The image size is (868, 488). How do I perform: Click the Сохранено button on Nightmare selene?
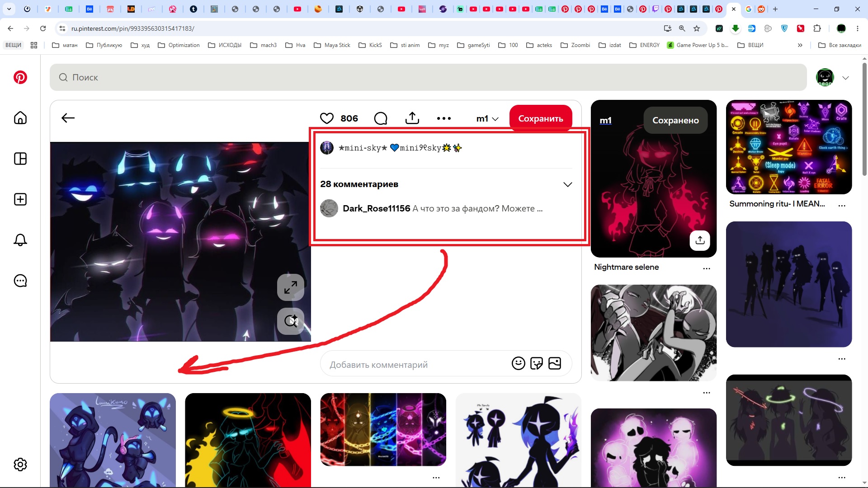[x=675, y=120]
